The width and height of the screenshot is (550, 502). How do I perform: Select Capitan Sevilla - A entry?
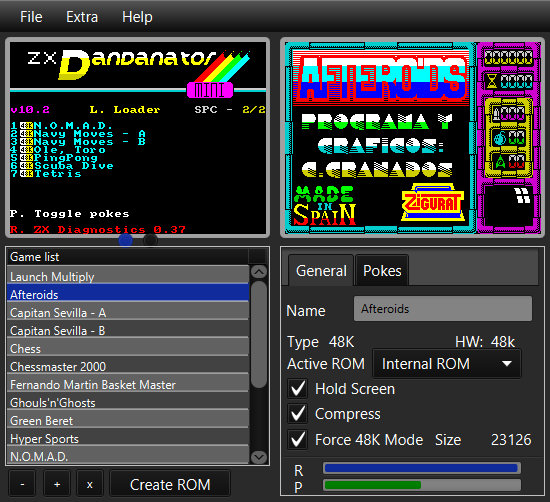click(128, 312)
